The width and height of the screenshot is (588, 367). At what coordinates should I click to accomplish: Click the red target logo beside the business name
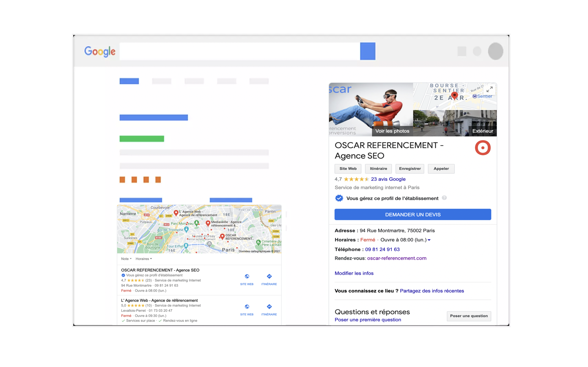483,148
